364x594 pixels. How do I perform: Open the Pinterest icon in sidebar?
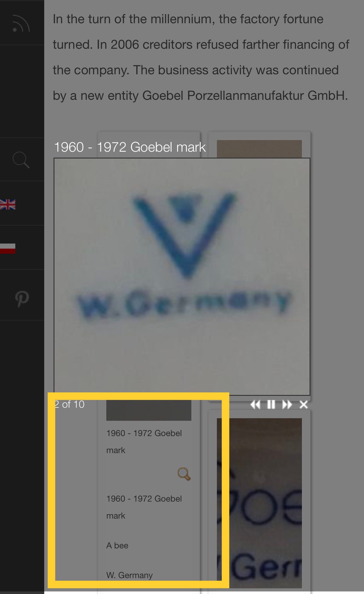[x=22, y=299]
